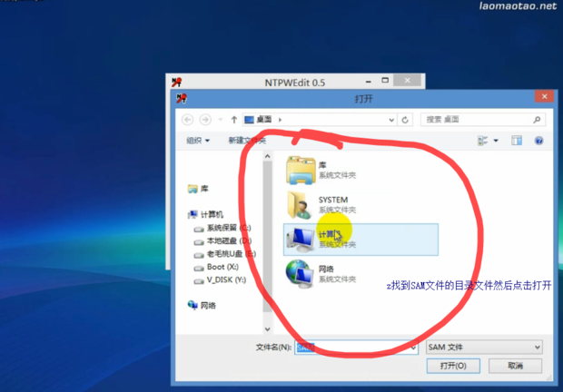Change the view layout icon

pos(482,141)
